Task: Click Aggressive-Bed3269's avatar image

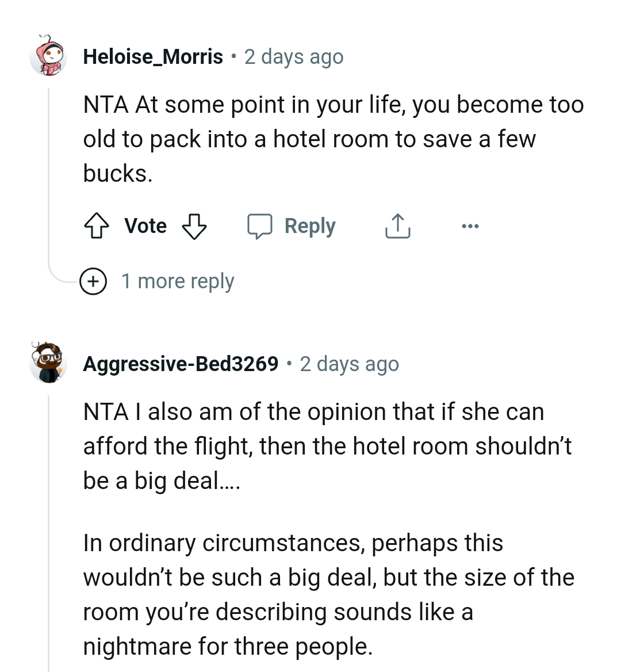Action: pos(48,363)
